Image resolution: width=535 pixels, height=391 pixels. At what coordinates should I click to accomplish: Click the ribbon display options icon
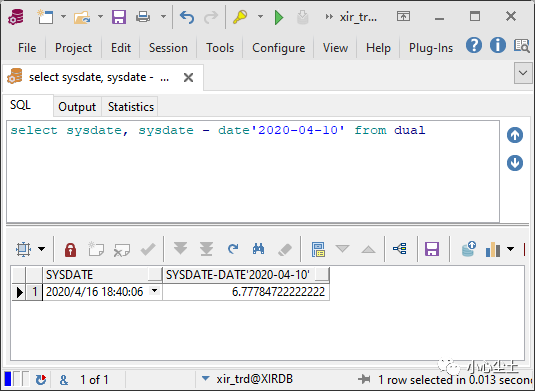tap(403, 16)
